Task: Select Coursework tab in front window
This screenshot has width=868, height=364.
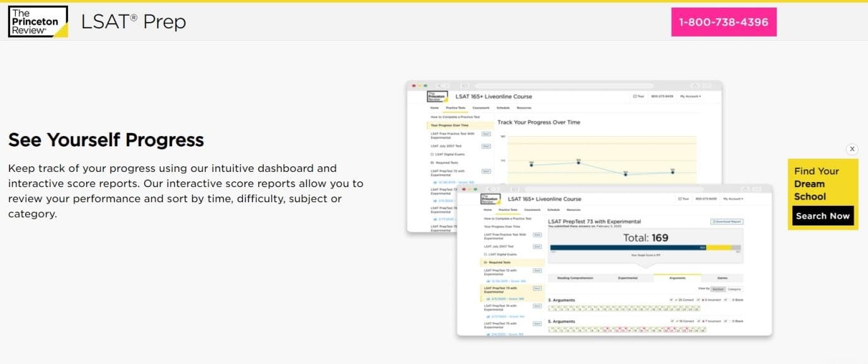Action: (x=533, y=210)
